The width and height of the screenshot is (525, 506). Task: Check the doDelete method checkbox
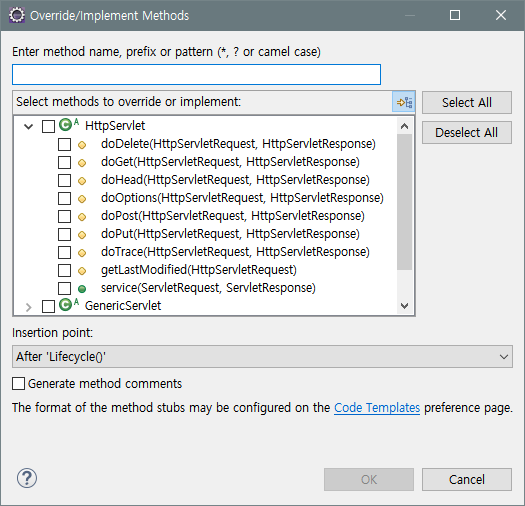coord(64,144)
